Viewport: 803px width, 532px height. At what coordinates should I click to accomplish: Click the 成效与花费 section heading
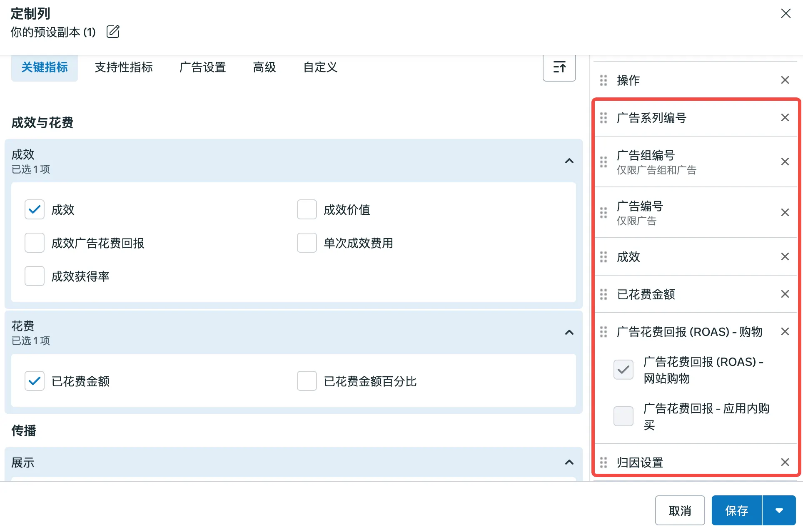(42, 122)
